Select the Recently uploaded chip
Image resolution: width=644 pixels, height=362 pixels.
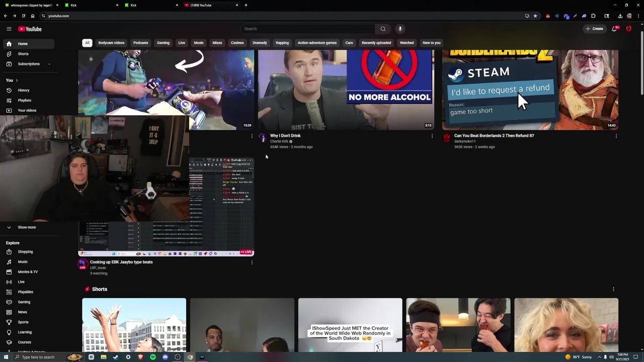[x=376, y=43]
